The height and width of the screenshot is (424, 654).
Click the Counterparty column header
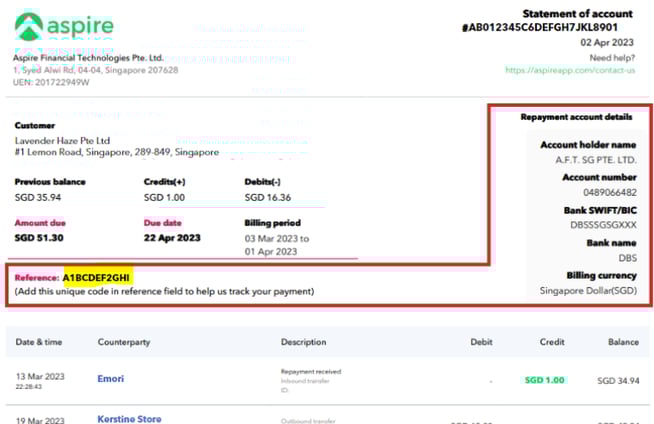click(124, 342)
